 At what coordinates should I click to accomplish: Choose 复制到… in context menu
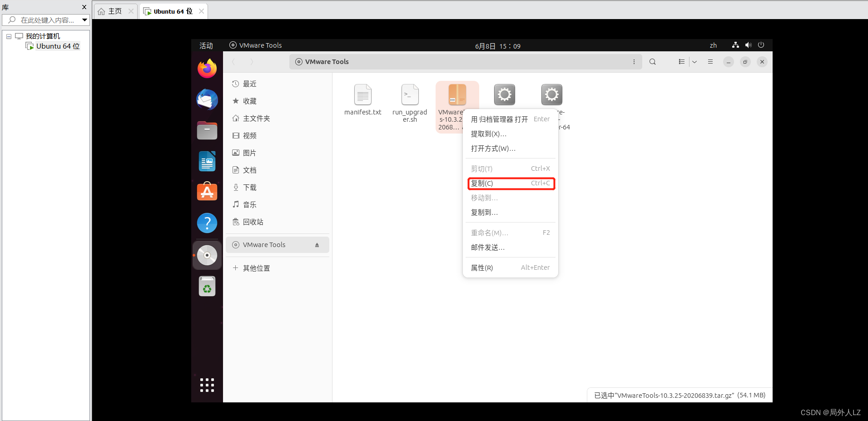[x=510, y=213]
